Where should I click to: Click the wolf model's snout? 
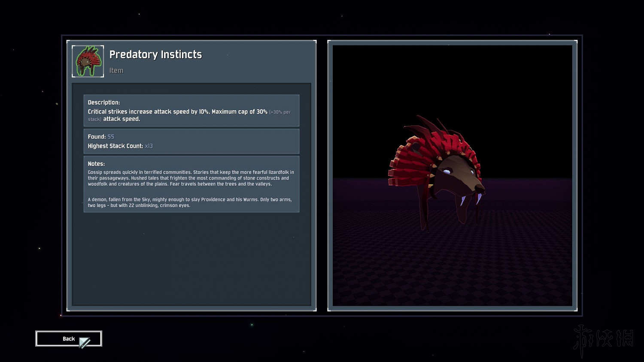(x=477, y=187)
